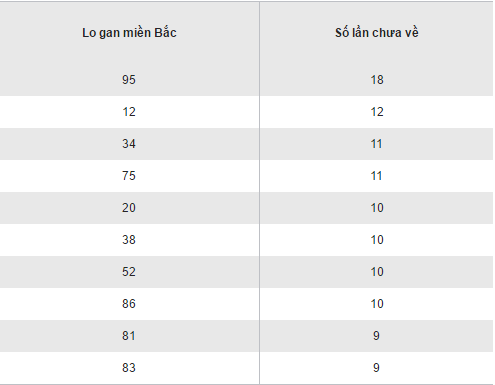495x385 pixels.
Task: Click the 'Lo gan miền Bắc' column header
Action: pyautogui.click(x=129, y=33)
